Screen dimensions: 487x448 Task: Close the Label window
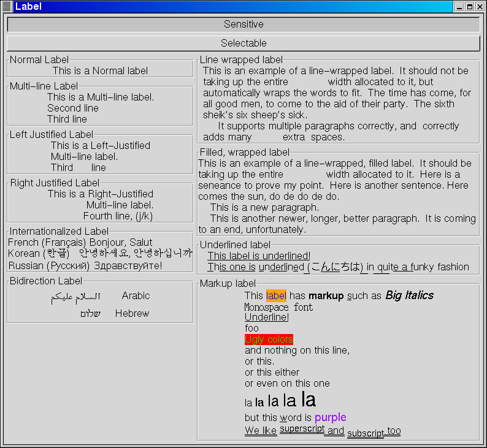480,7
